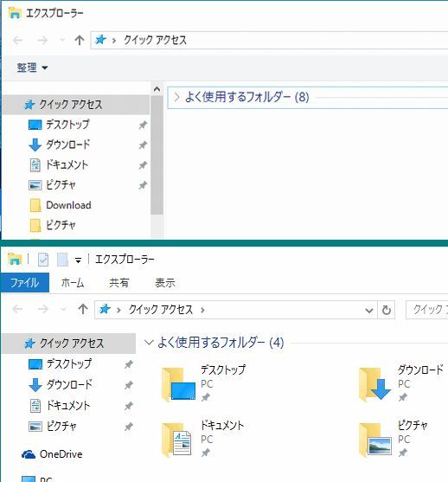448x482 pixels.
Task: Click pin icon next to ピクチャ in lower sidebar
Action: click(129, 427)
